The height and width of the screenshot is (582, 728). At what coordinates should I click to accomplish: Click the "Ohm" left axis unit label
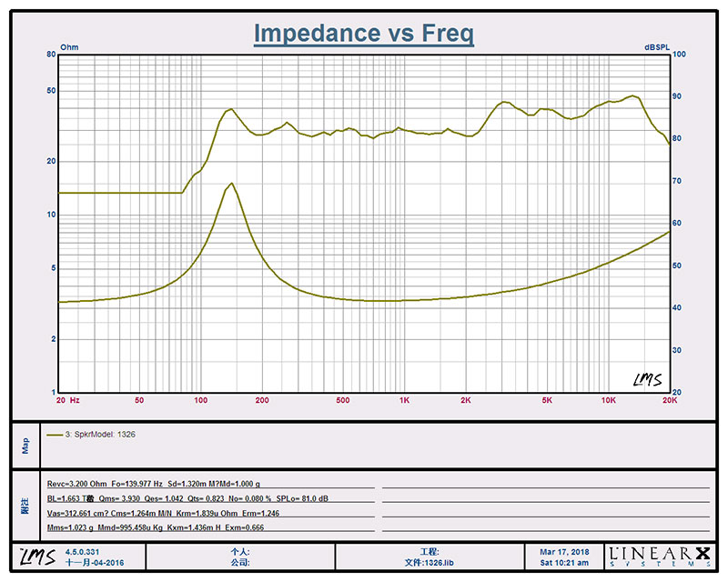coord(69,46)
